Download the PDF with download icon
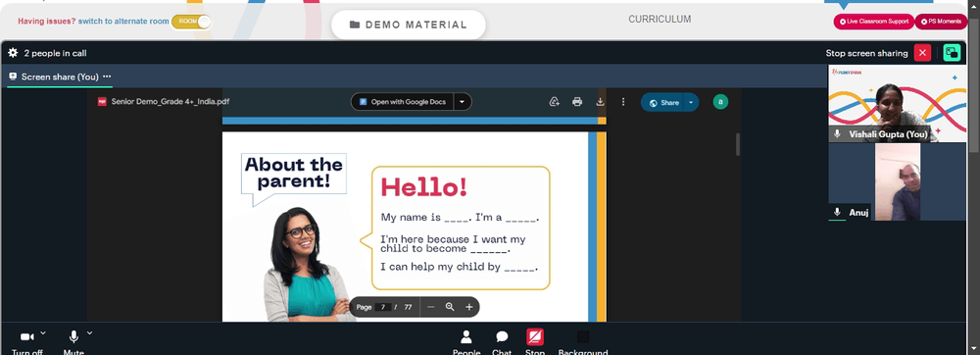Viewport: 980px width, 355px height. pos(600,102)
